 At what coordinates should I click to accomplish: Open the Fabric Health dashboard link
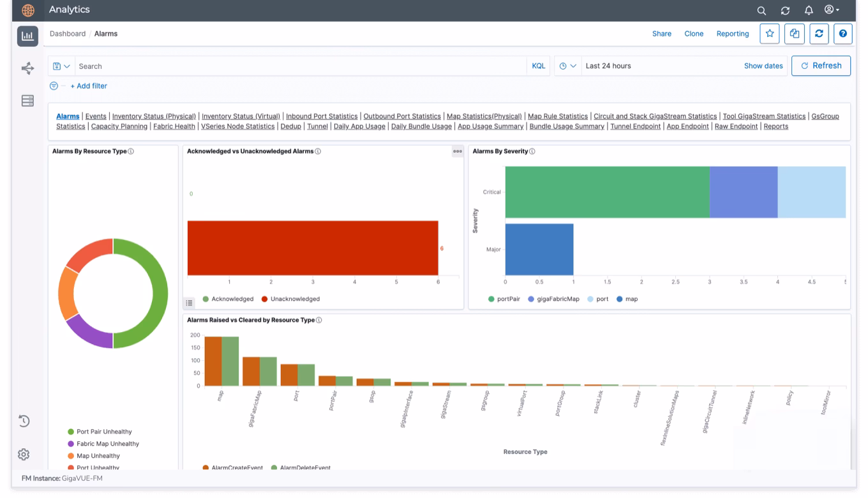pyautogui.click(x=174, y=126)
